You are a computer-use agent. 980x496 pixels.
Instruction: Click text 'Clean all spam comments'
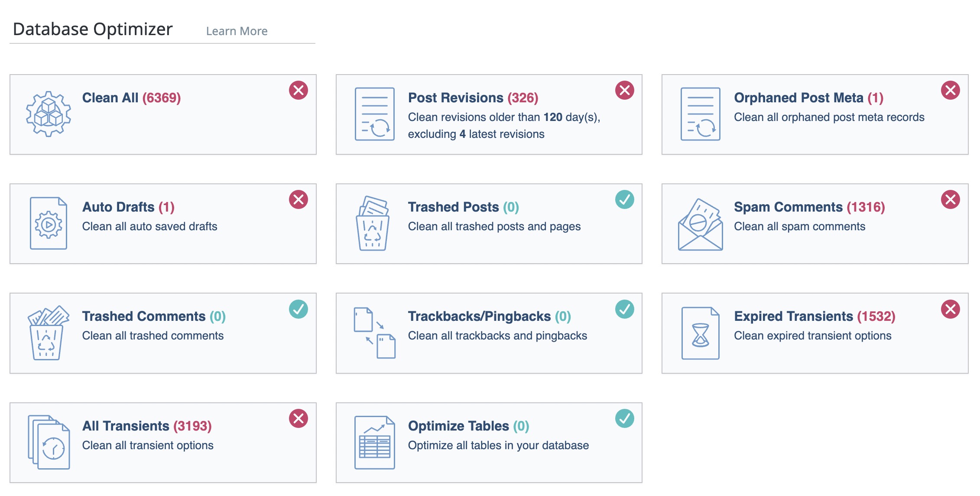click(799, 226)
